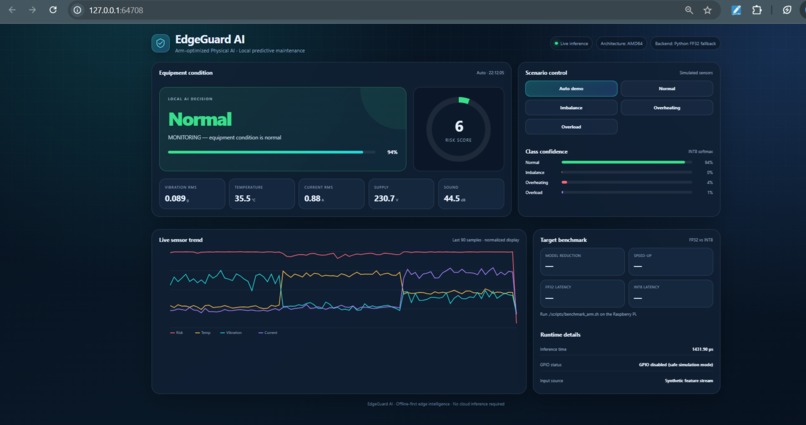This screenshot has width=806, height=425.
Task: Click the Last 90 samples normalized display label
Action: point(486,240)
